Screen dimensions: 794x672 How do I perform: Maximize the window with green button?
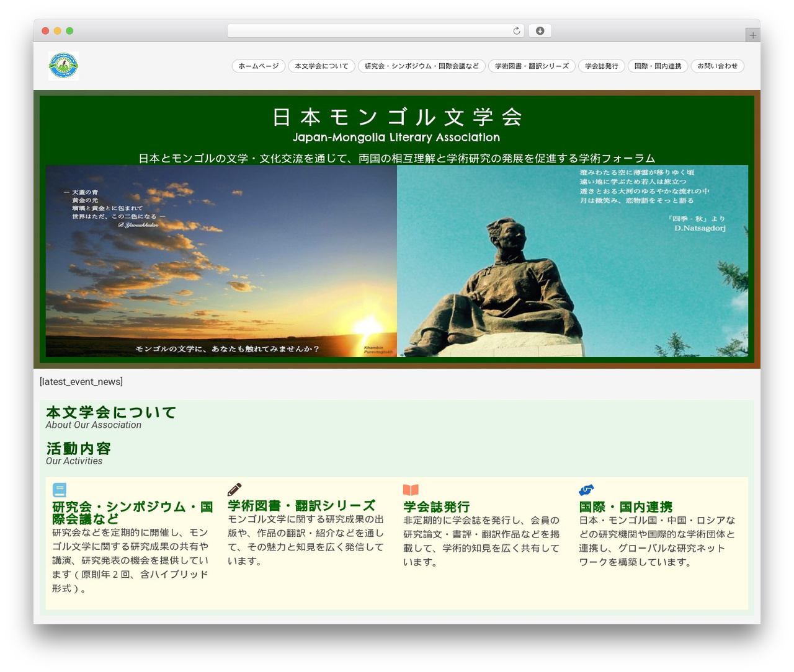[69, 31]
